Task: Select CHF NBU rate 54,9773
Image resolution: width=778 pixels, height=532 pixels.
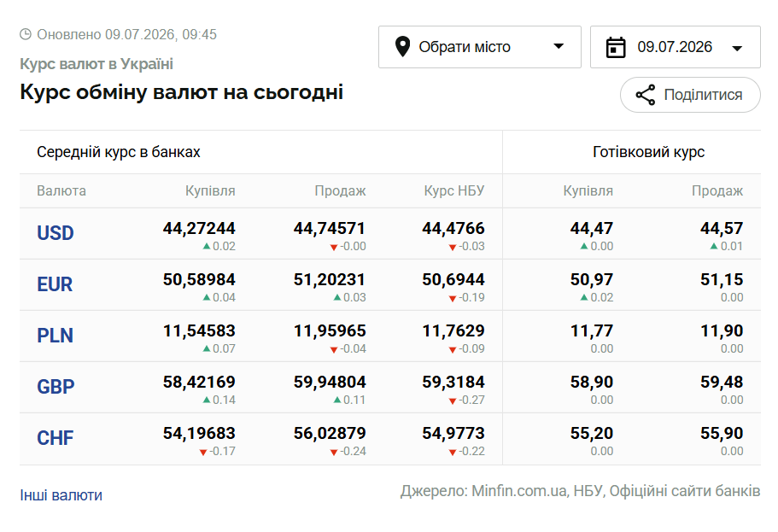Action: pyautogui.click(x=453, y=433)
